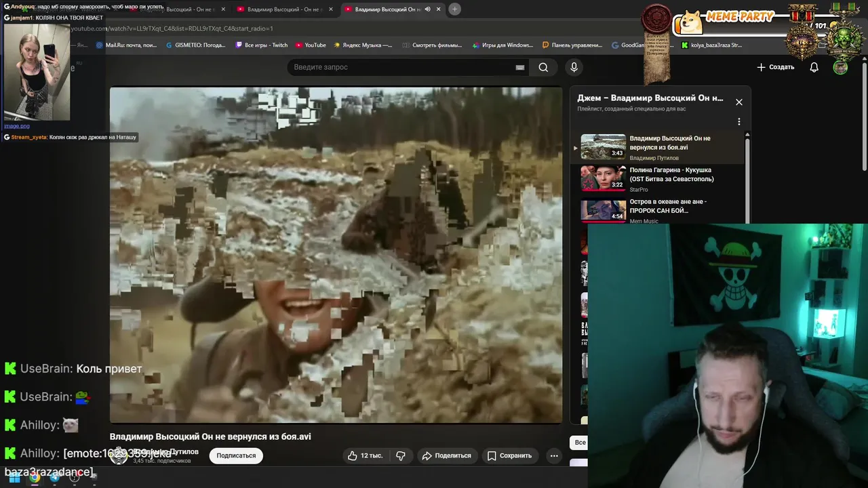This screenshot has height=488, width=868.
Task: Like the video with thumbs-up '12 тыс.'
Action: (366, 455)
